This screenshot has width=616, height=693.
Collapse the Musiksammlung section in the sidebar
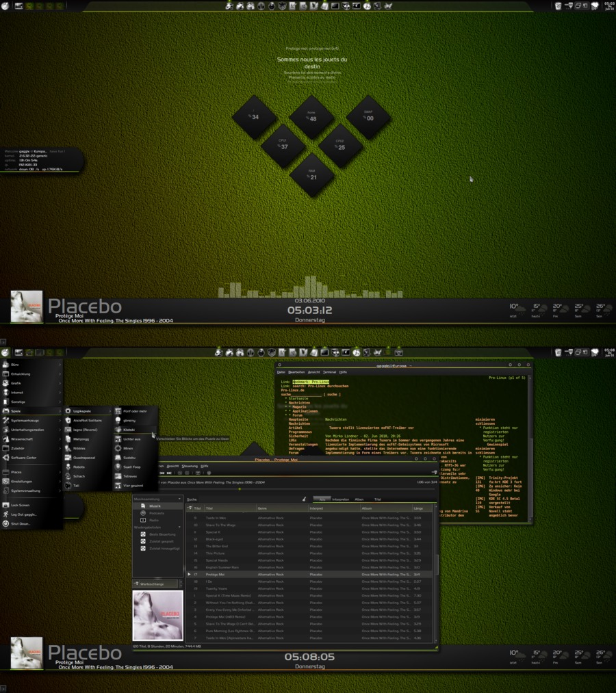179,499
